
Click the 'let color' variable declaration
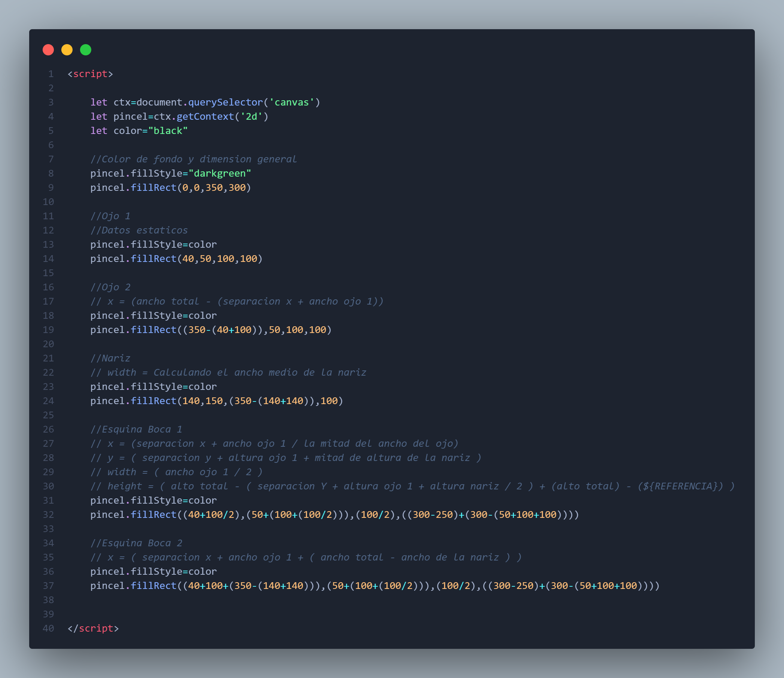pos(116,131)
